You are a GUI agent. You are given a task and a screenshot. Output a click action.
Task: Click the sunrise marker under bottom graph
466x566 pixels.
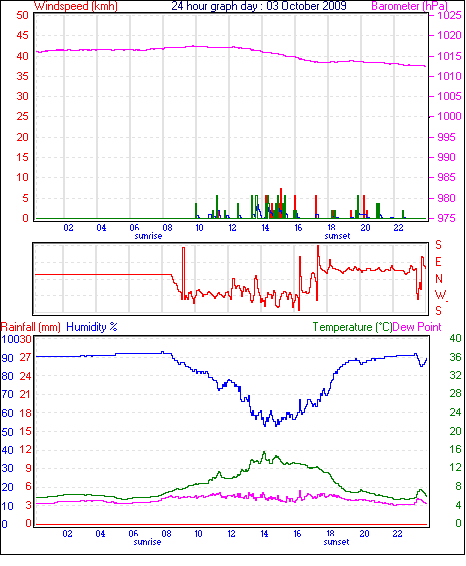147,542
